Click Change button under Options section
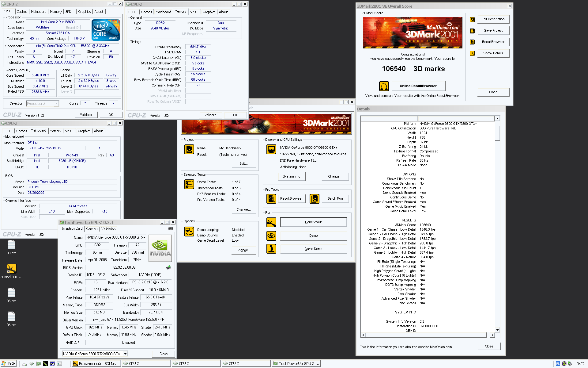This screenshot has height=368, width=588. pyautogui.click(x=243, y=250)
